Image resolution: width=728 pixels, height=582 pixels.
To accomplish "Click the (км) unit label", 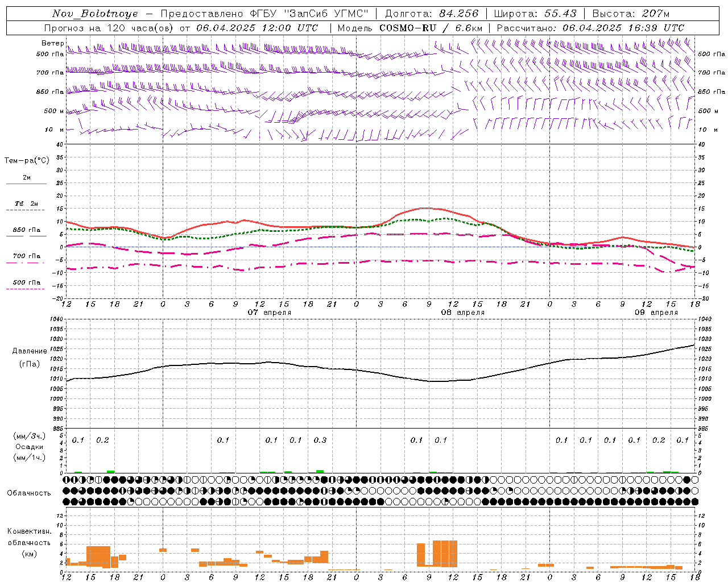I will tap(30, 554).
